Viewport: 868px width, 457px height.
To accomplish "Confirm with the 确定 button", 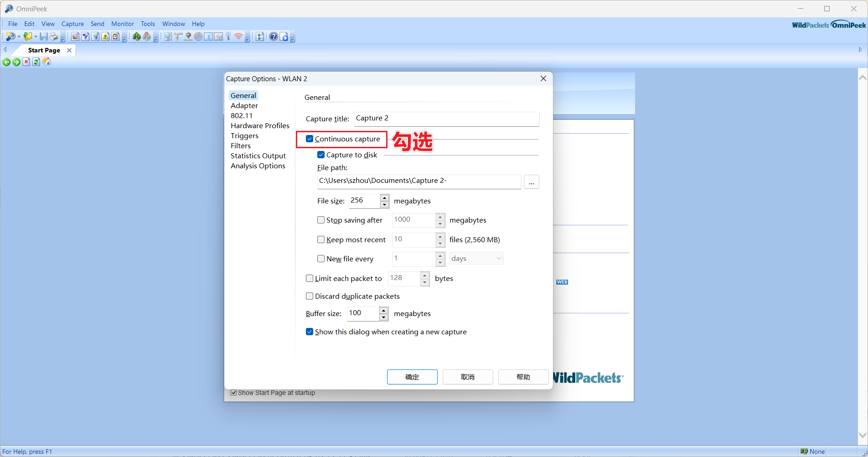I will tap(412, 377).
